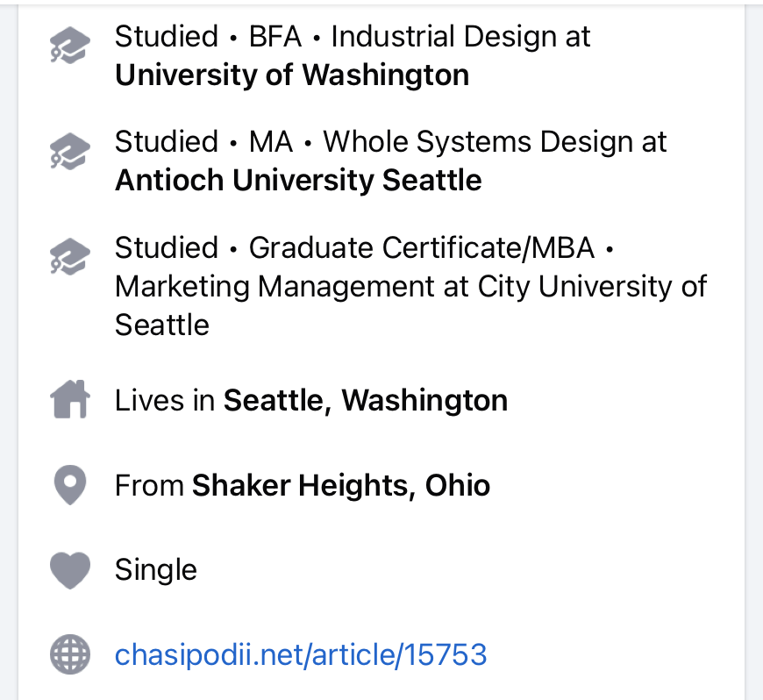The height and width of the screenshot is (700, 763).
Task: Click the Graduate Certificate/MBA line text
Action: [421, 247]
